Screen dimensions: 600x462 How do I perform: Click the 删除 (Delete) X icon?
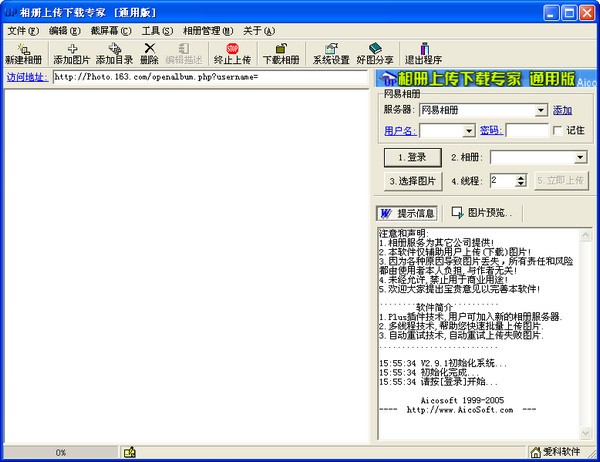pyautogui.click(x=149, y=48)
